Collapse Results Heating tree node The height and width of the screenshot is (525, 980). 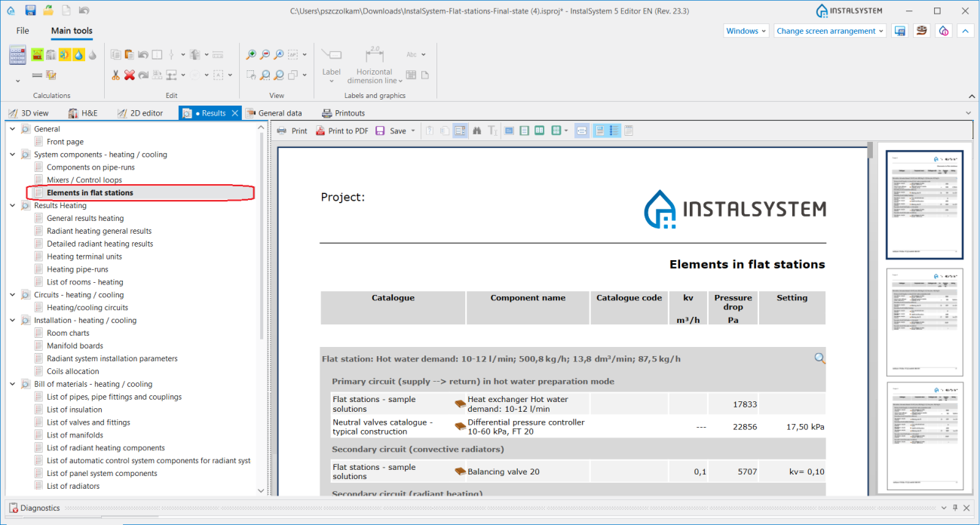point(12,205)
